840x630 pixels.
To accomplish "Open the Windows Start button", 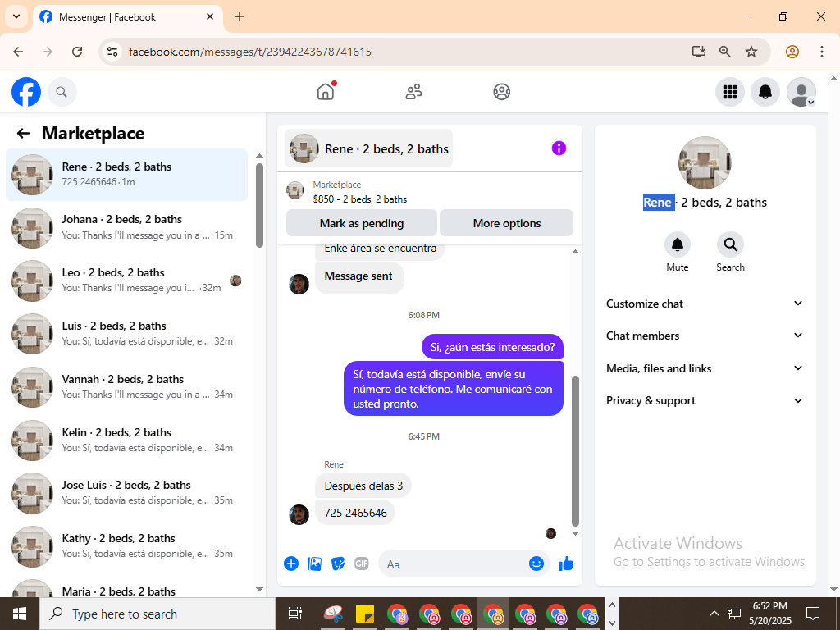I will [x=20, y=614].
